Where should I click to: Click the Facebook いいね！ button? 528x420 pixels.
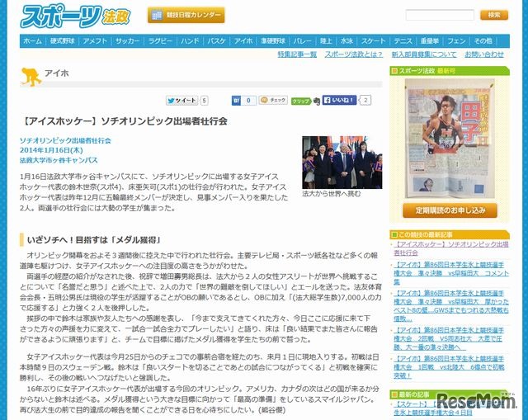pos(339,100)
